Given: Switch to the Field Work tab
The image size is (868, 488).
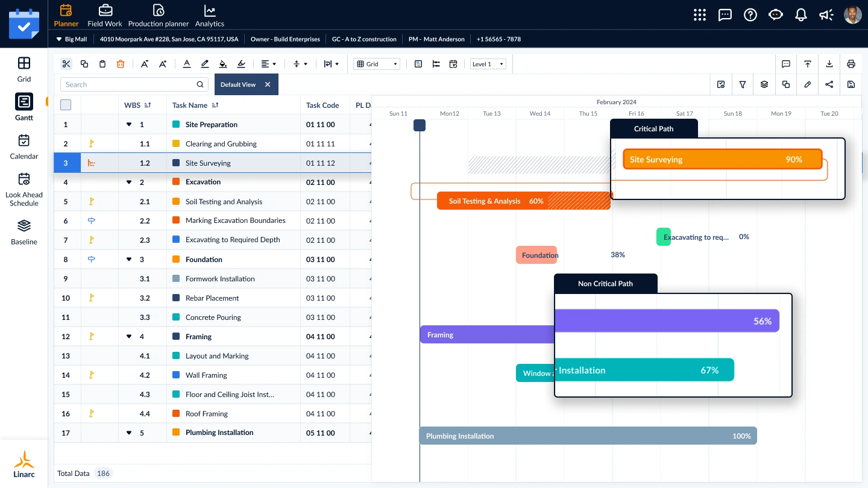Looking at the screenshot, I should click(x=105, y=16).
